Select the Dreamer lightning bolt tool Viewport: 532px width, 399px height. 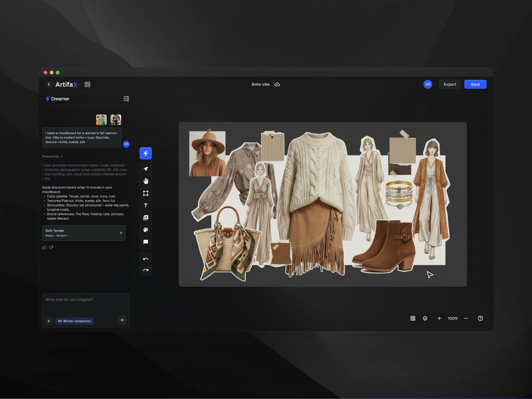tap(145, 153)
